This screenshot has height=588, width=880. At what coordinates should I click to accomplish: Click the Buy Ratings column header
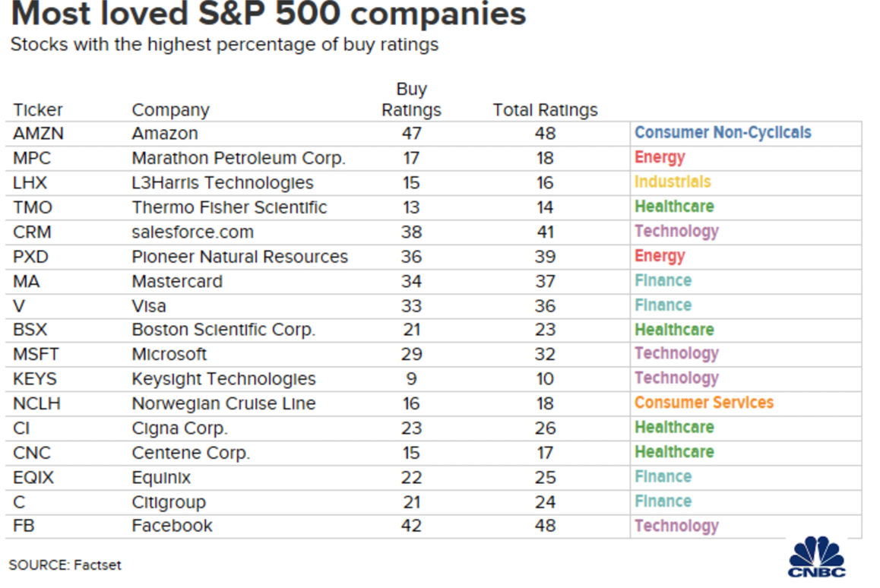click(411, 100)
